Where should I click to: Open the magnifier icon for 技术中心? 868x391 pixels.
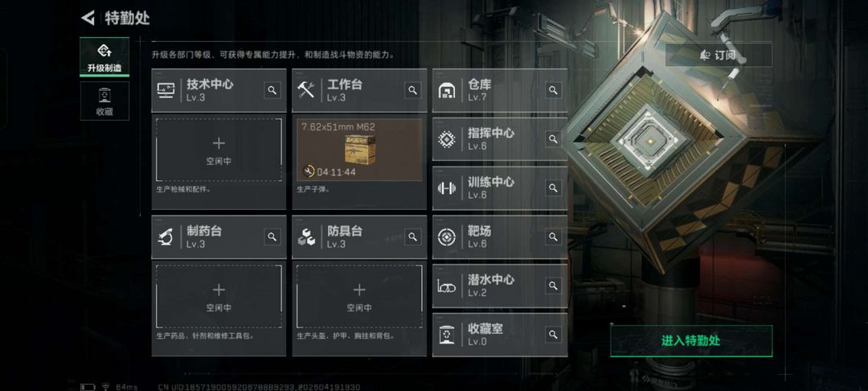point(272,90)
